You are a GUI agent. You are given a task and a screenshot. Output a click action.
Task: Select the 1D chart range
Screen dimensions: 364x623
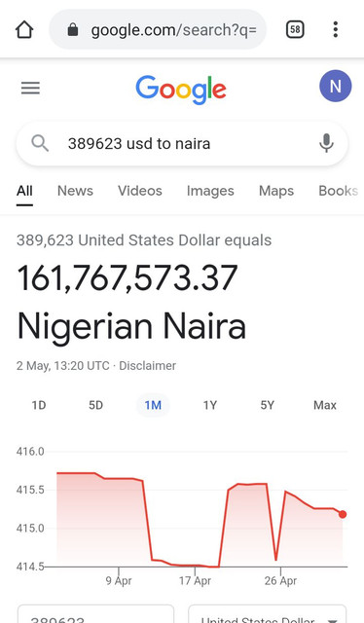click(x=39, y=405)
